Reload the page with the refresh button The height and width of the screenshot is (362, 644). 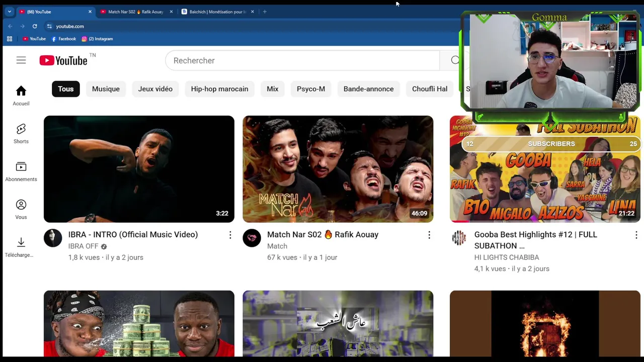(35, 26)
